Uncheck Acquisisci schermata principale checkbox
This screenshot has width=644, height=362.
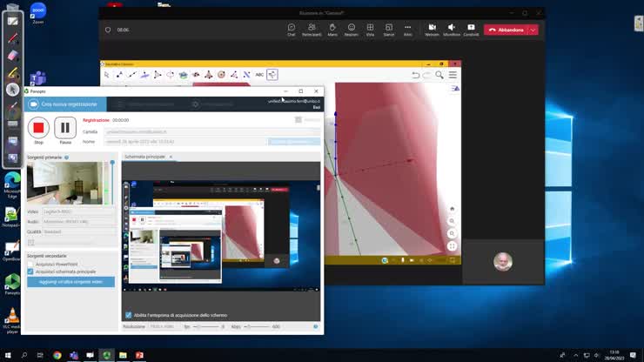click(x=30, y=271)
